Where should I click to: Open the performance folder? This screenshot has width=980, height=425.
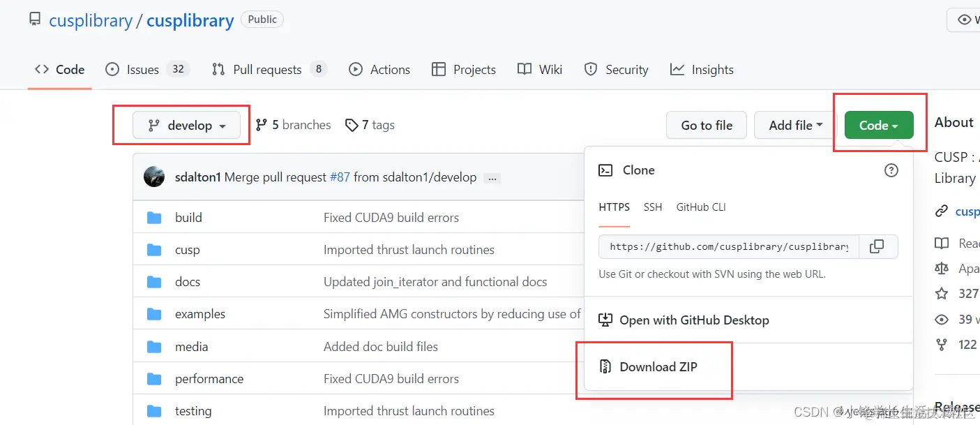(209, 379)
